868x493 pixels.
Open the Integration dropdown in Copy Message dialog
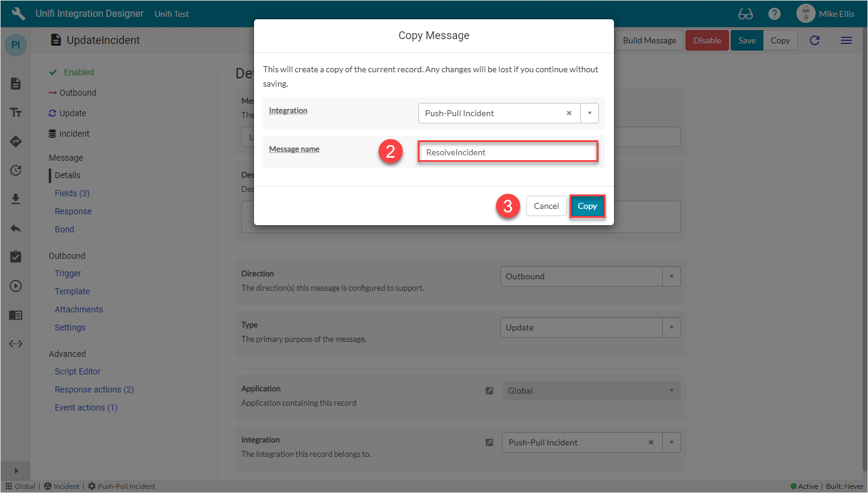[589, 113]
